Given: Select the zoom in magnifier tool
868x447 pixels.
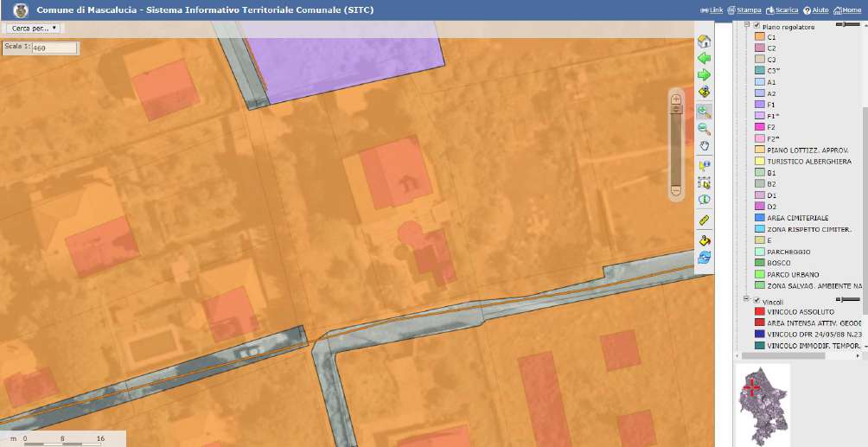Looking at the screenshot, I should 704,112.
